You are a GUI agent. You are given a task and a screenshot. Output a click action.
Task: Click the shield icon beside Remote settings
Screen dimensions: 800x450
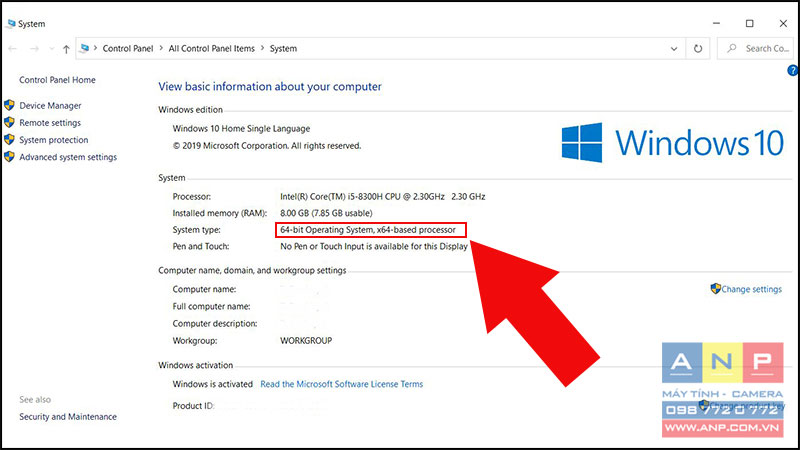click(x=9, y=122)
